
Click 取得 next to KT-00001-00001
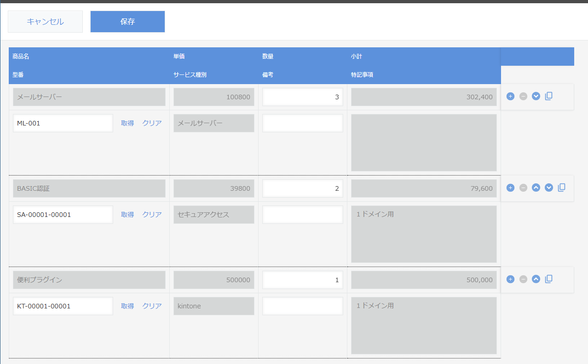pyautogui.click(x=127, y=306)
